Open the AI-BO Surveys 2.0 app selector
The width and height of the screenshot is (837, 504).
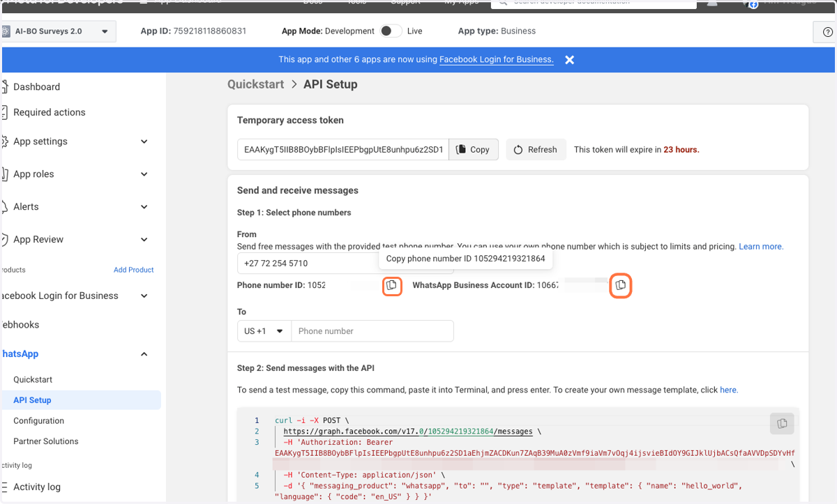point(57,31)
